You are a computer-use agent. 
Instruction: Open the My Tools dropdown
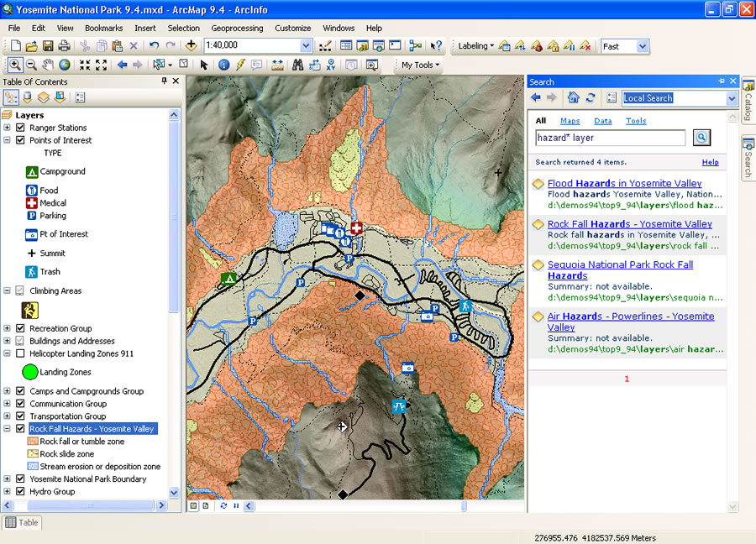(x=420, y=65)
